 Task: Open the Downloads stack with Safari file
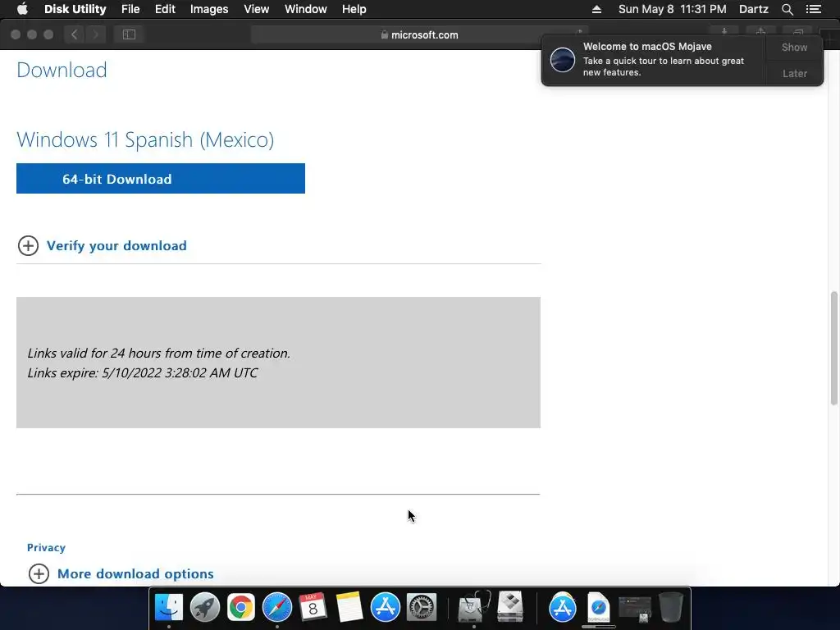point(598,608)
